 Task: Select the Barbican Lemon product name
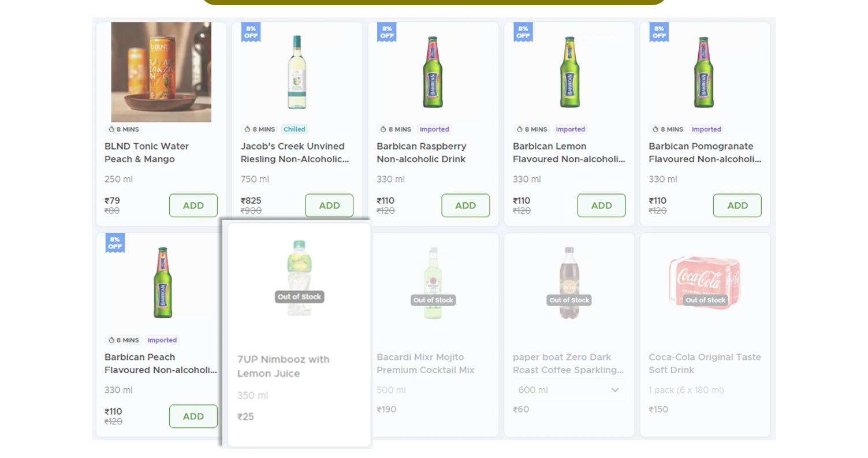tap(569, 152)
